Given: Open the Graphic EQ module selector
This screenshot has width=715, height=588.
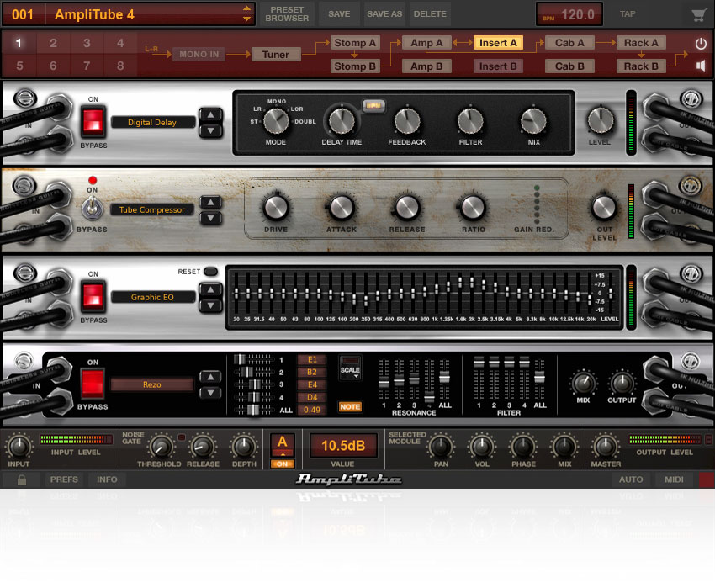Looking at the screenshot, I should (151, 296).
